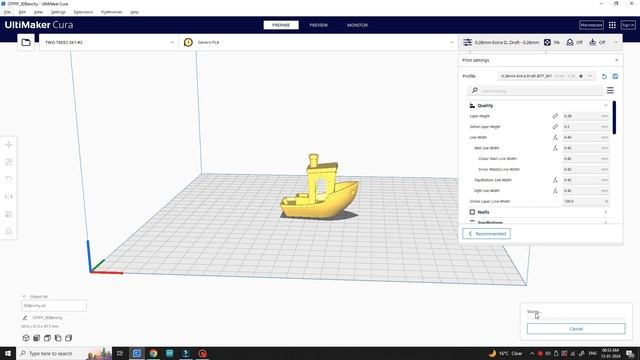Go back to Recommended settings
This screenshot has height=360, width=640.
pos(487,234)
